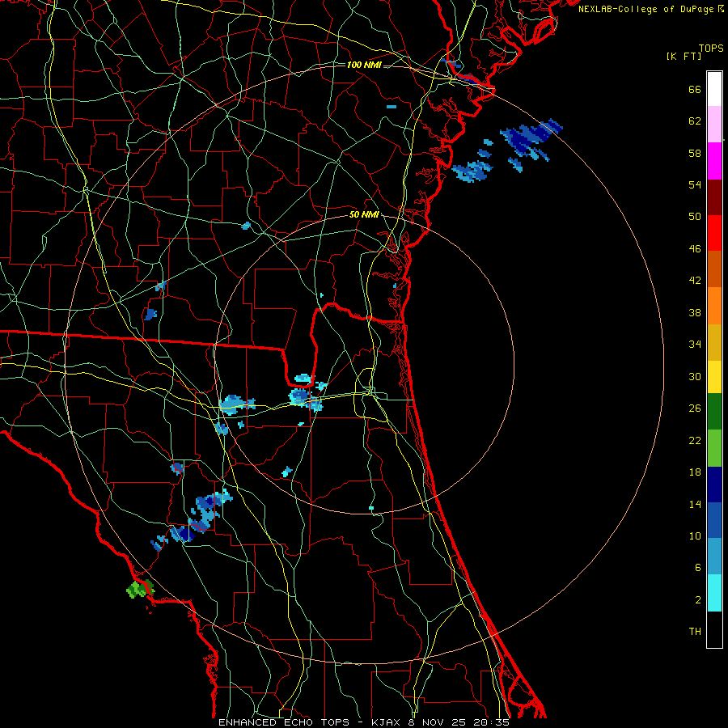Click the light pink legend swatch

(x=714, y=125)
